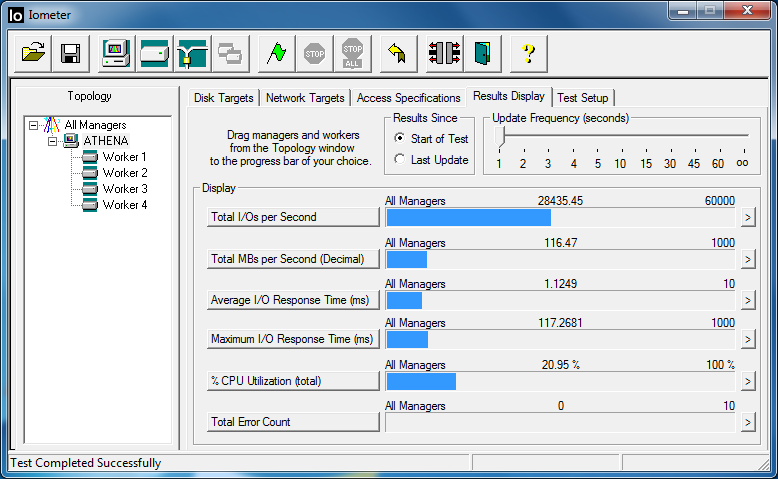Click the Worker 2 disk icon
The height and width of the screenshot is (479, 778).
[90, 173]
